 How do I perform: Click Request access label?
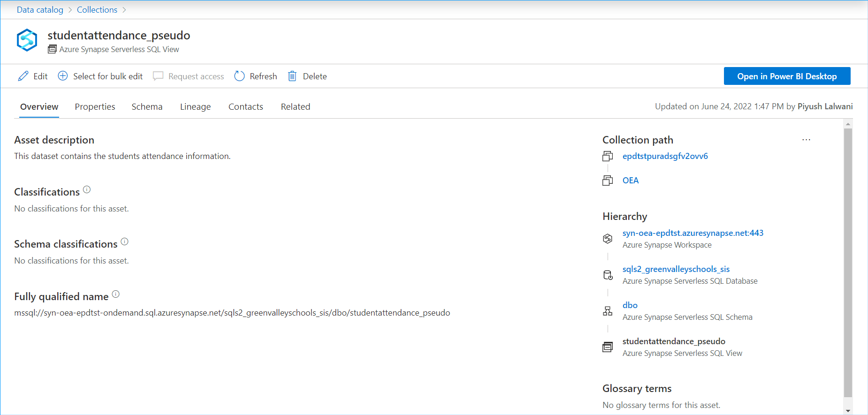196,76
